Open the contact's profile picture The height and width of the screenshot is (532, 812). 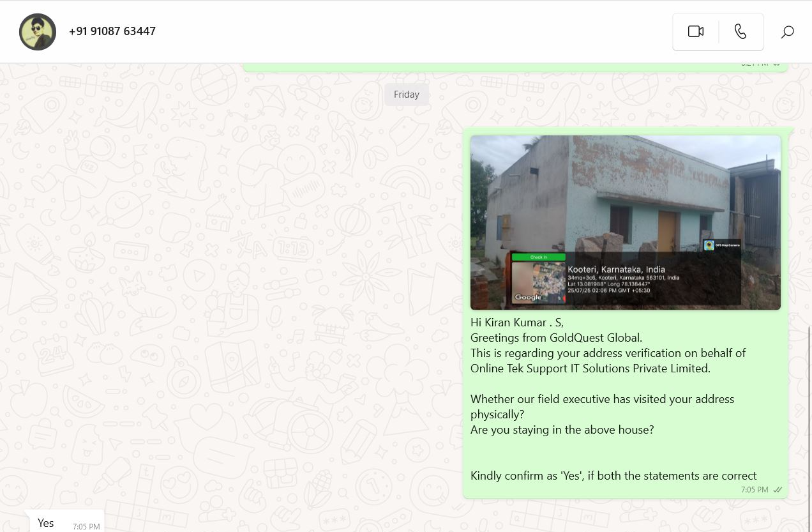38,31
